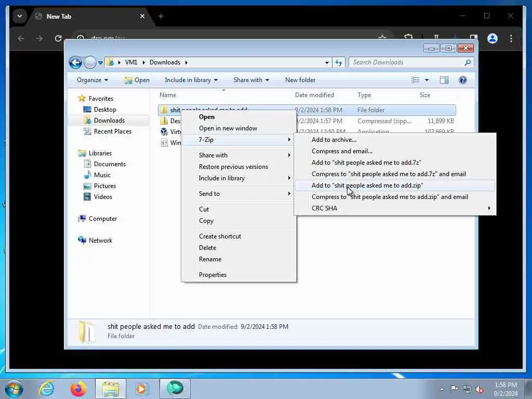Expand the view options dropdown arrow

click(x=427, y=80)
